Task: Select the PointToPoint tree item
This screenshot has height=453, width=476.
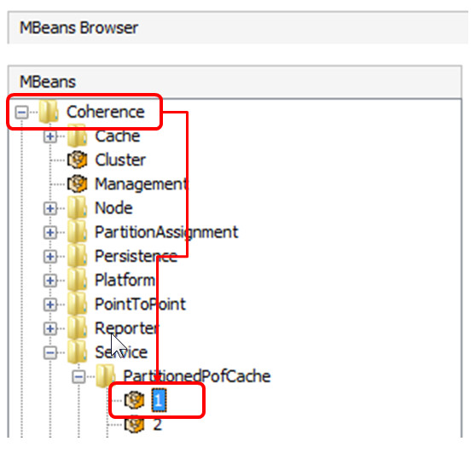Action: click(140, 304)
